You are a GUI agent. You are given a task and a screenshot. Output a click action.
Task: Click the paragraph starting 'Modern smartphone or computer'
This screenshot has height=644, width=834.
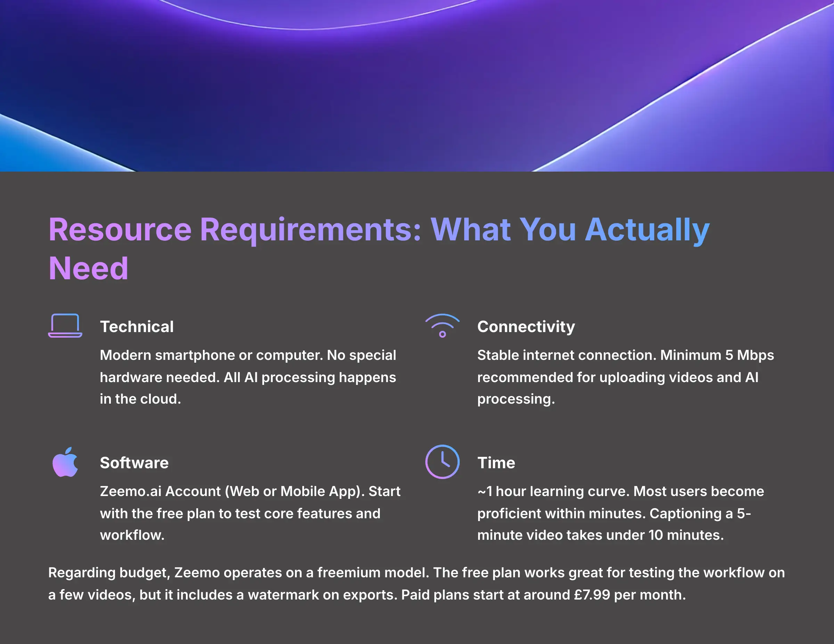(248, 377)
